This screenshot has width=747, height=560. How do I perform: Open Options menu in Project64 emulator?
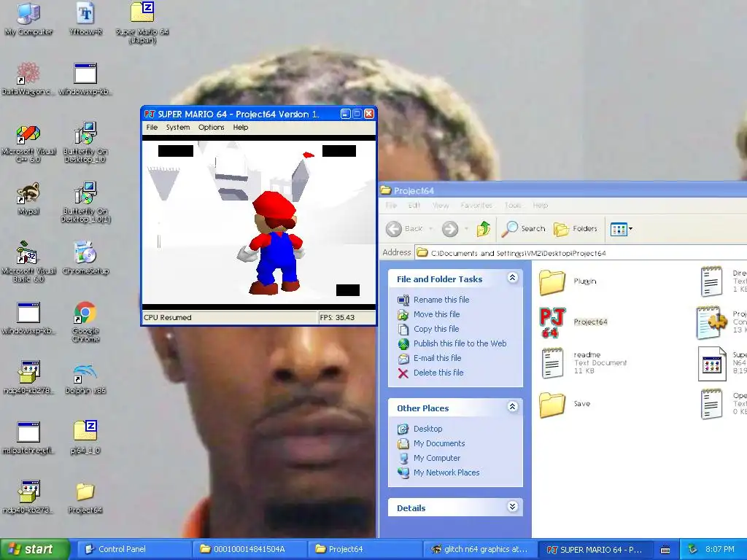(x=211, y=128)
